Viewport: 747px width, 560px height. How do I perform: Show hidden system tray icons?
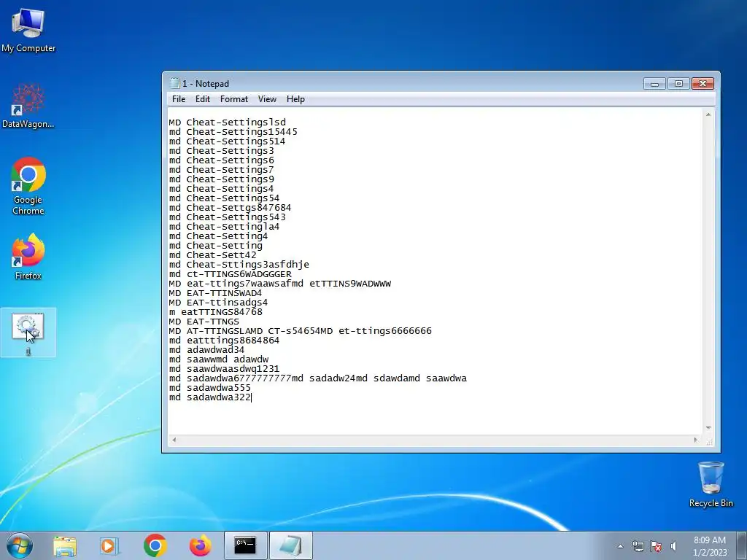coord(620,546)
